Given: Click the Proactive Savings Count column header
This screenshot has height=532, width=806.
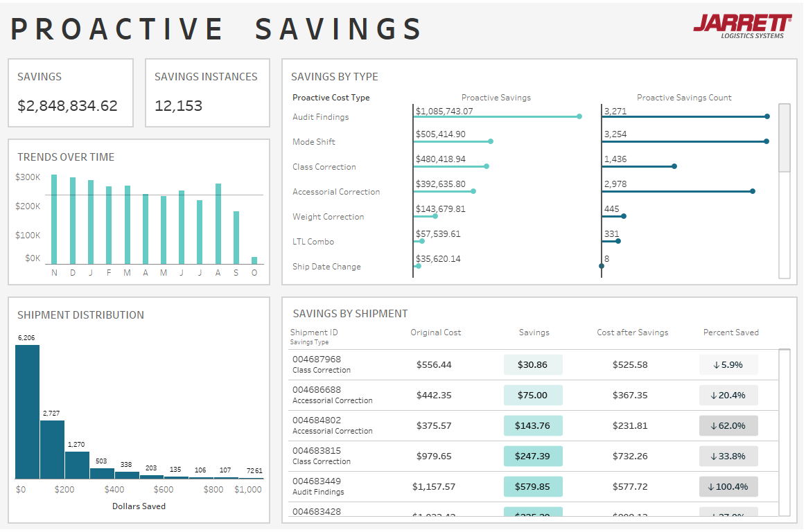Looking at the screenshot, I should tap(684, 98).
